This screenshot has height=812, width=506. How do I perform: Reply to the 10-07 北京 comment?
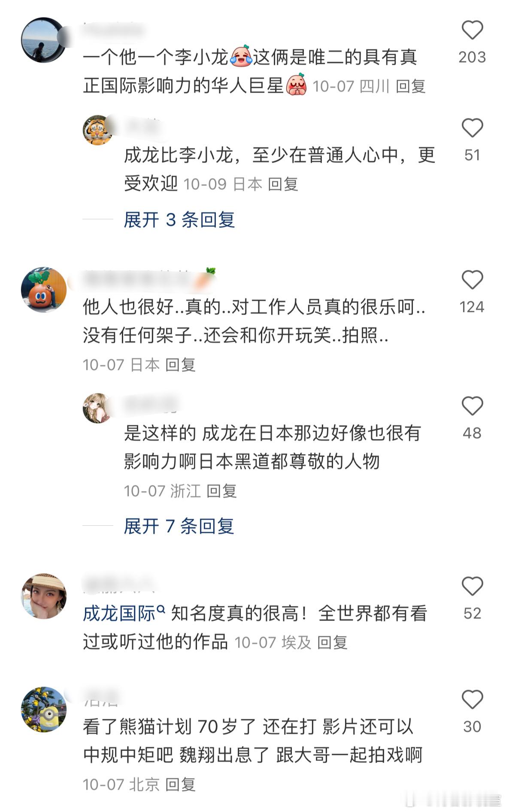pos(180,785)
